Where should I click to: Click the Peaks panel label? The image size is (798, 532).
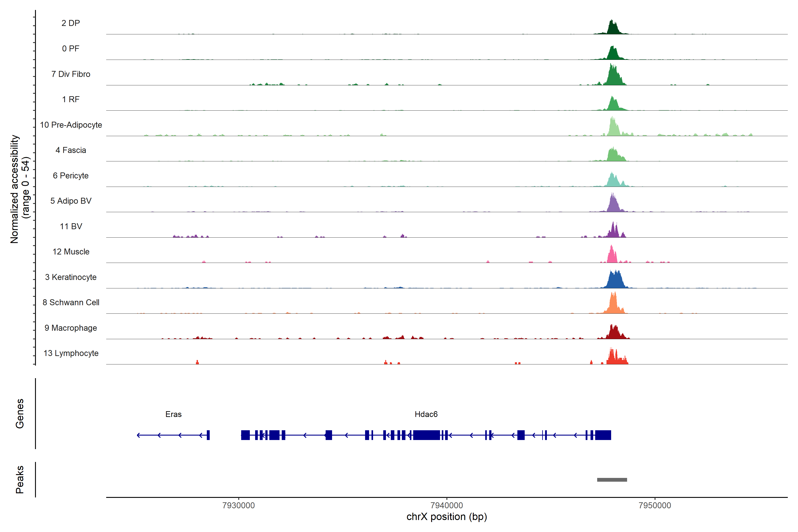[20, 479]
